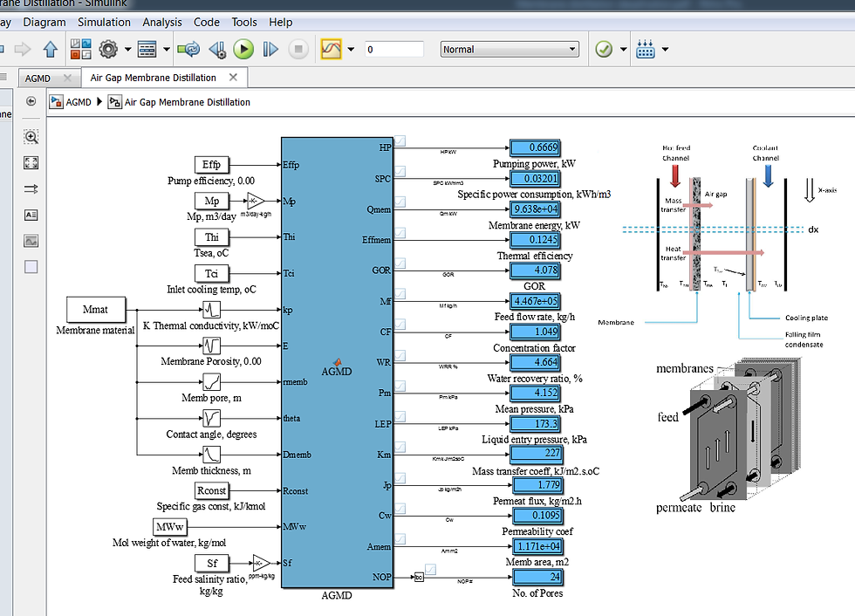Open the Simulation Data Inspector icon
Image resolution: width=855 pixels, height=616 pixels.
coord(331,49)
